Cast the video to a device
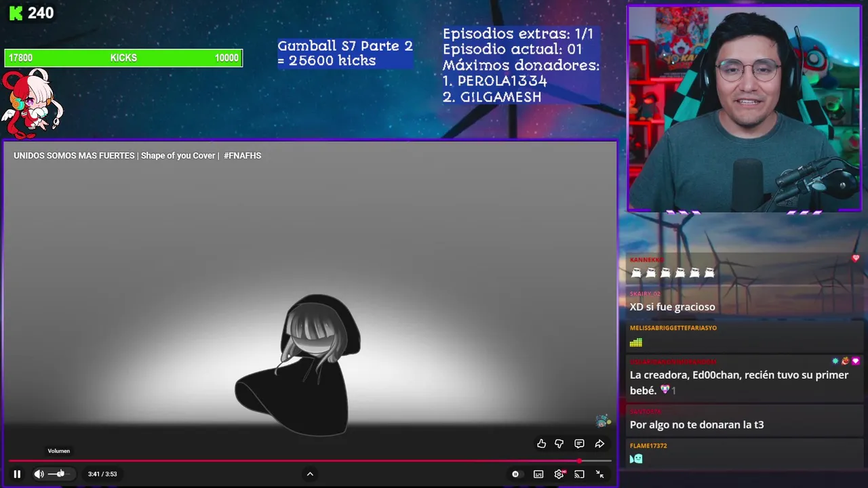Image resolution: width=868 pixels, height=488 pixels. [x=579, y=474]
